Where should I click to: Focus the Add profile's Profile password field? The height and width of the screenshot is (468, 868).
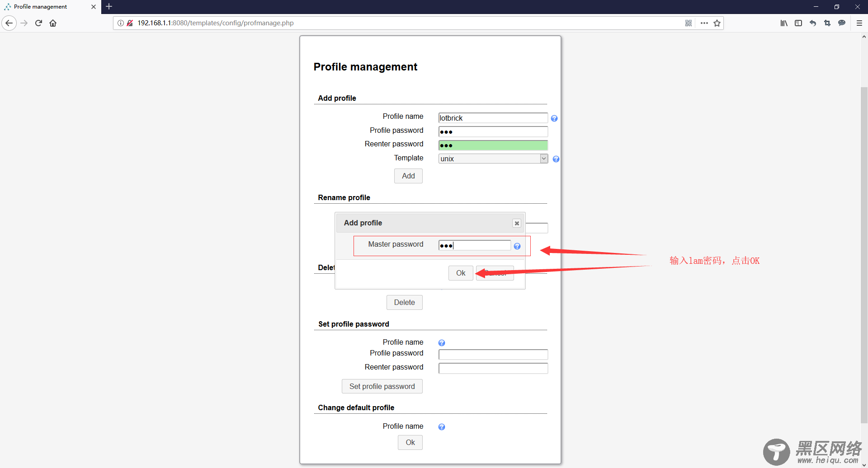click(493, 131)
